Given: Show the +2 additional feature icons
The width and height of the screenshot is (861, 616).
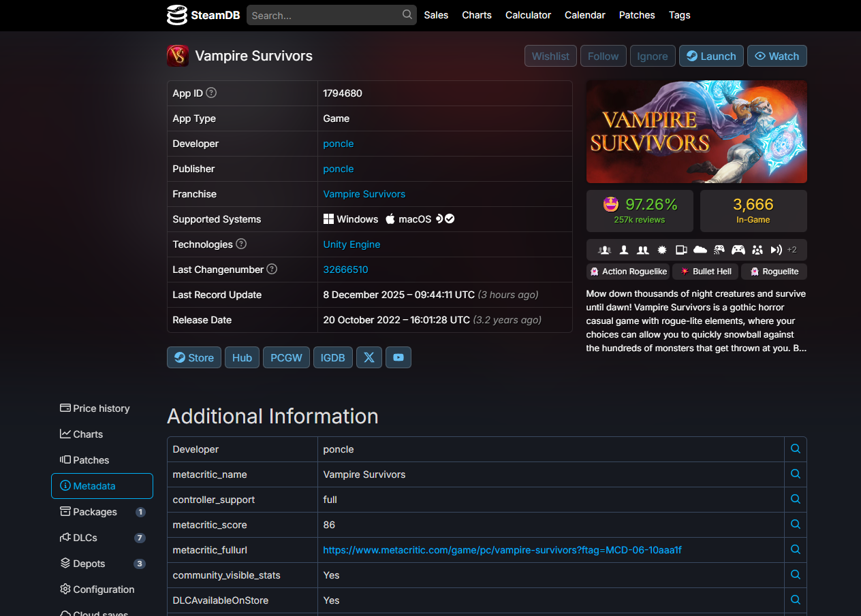Looking at the screenshot, I should 792,250.
